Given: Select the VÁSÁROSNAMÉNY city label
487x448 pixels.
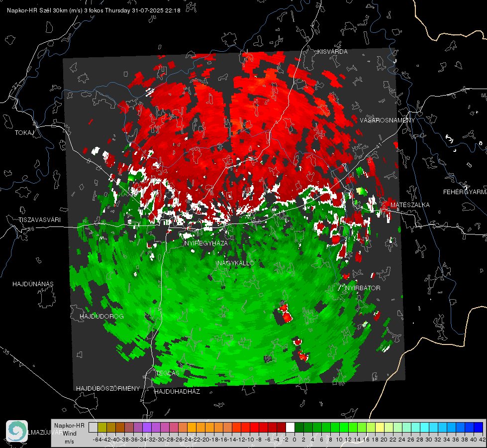Looking at the screenshot, I should click(388, 120).
